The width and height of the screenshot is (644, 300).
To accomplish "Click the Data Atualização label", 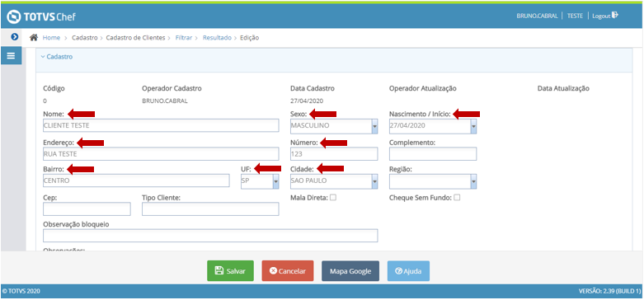I will (563, 88).
